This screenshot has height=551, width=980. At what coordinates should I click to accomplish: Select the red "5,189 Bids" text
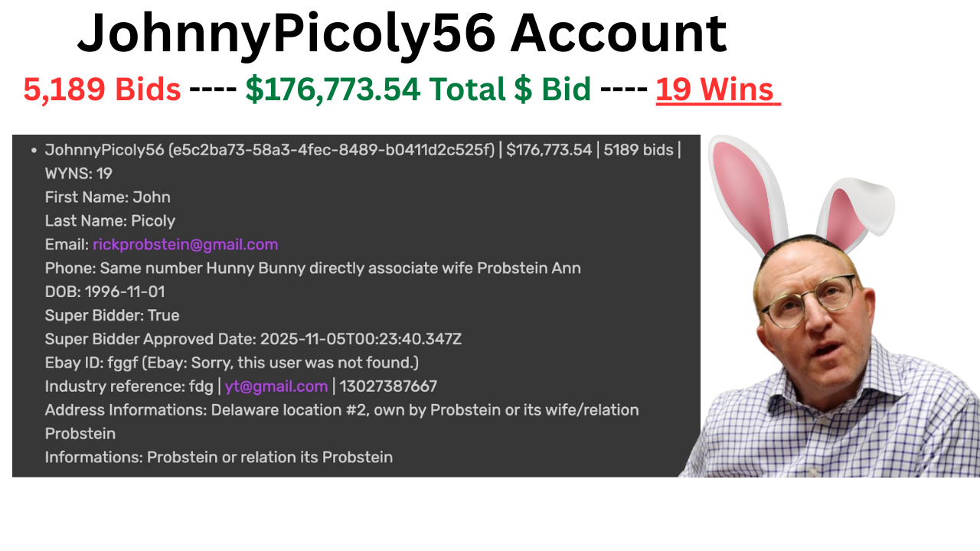[x=102, y=90]
